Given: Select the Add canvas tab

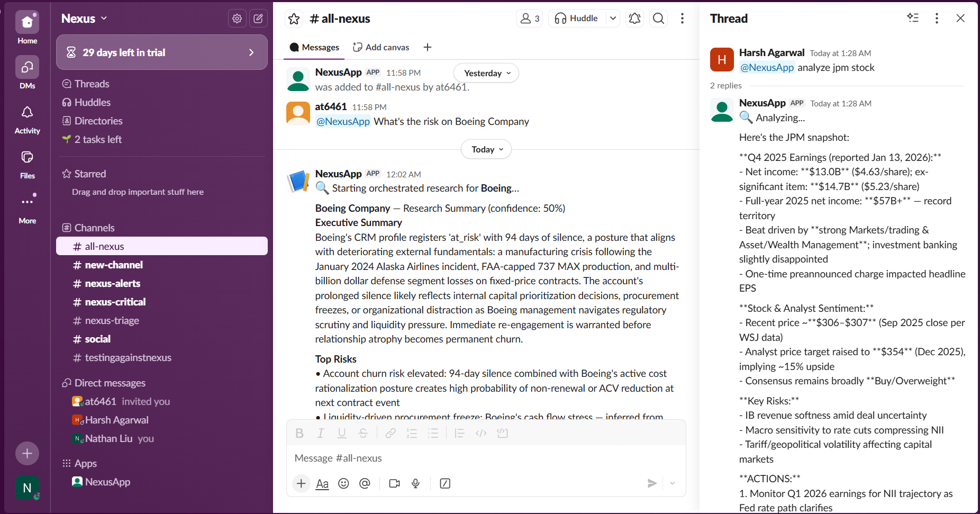Looking at the screenshot, I should (x=381, y=47).
